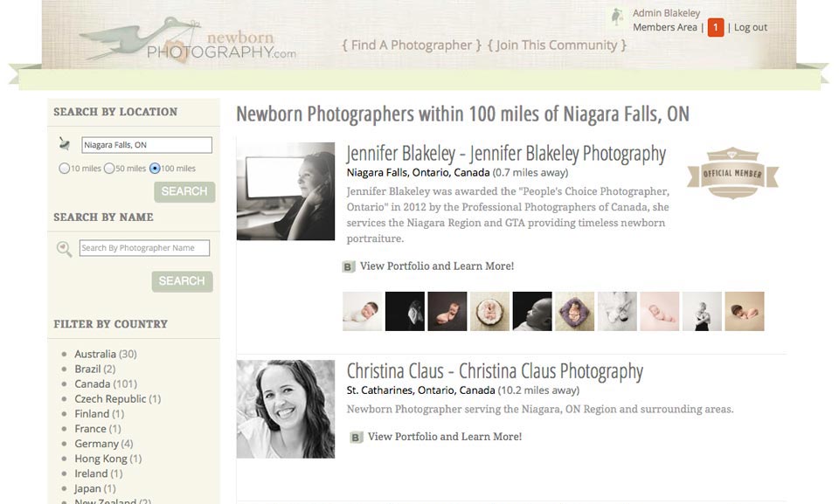Filter by country Australia (30)
839x504 pixels.
point(106,354)
